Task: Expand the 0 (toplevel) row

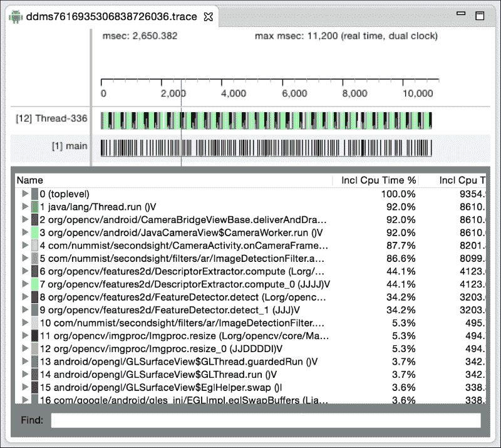Action: pos(25,194)
